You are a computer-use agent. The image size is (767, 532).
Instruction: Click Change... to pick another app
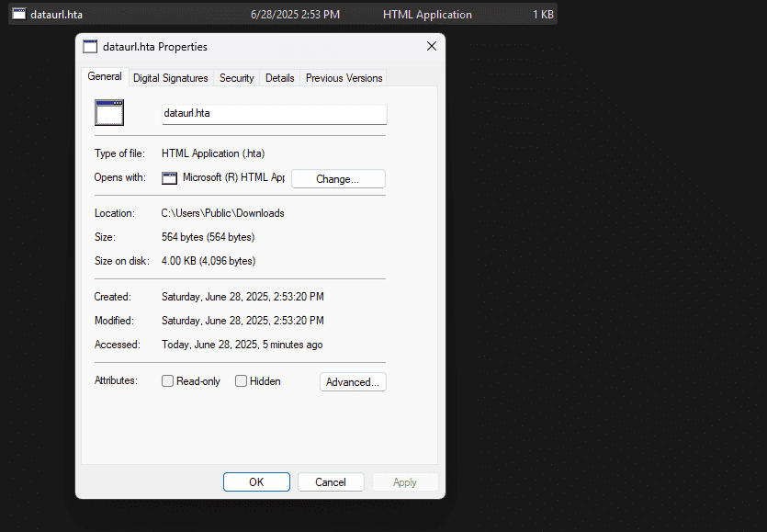coord(338,178)
